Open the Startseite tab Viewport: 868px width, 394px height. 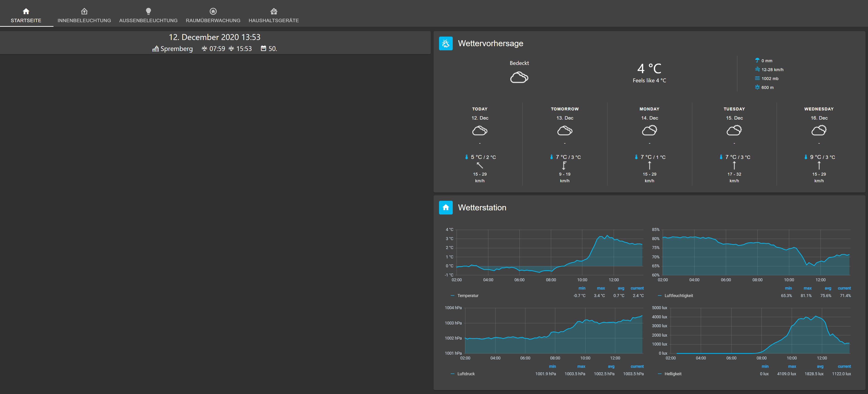26,16
